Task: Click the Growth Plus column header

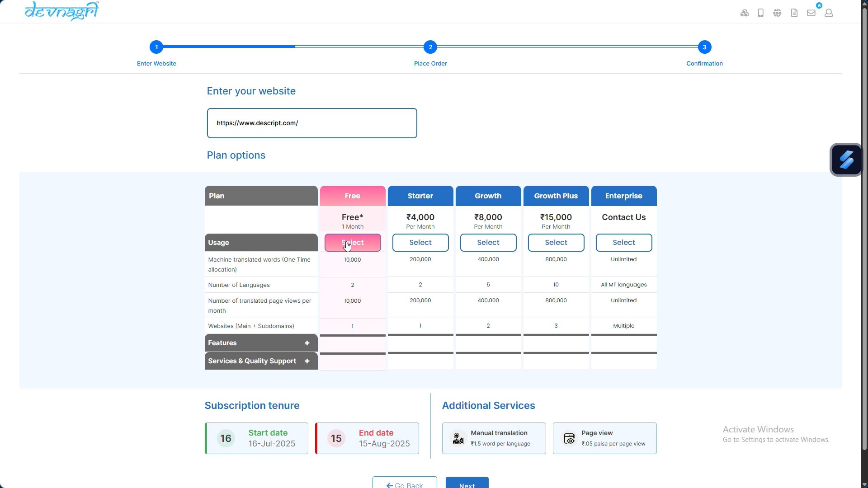Action: (x=556, y=196)
